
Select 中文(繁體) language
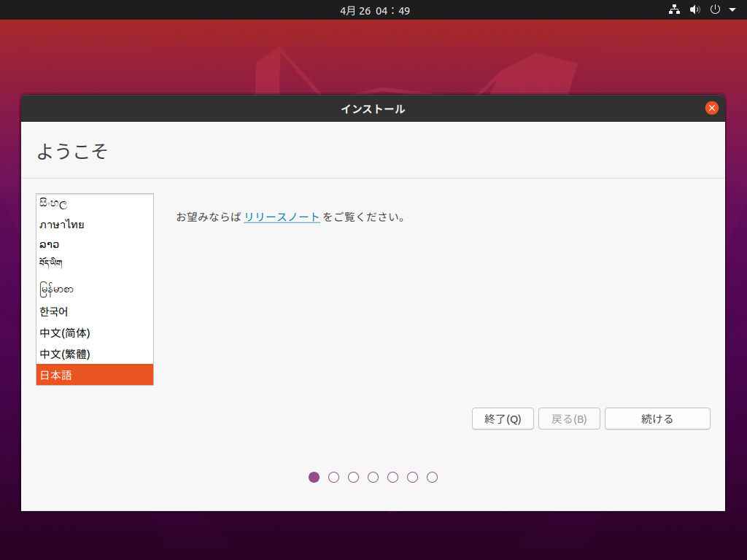[95, 354]
